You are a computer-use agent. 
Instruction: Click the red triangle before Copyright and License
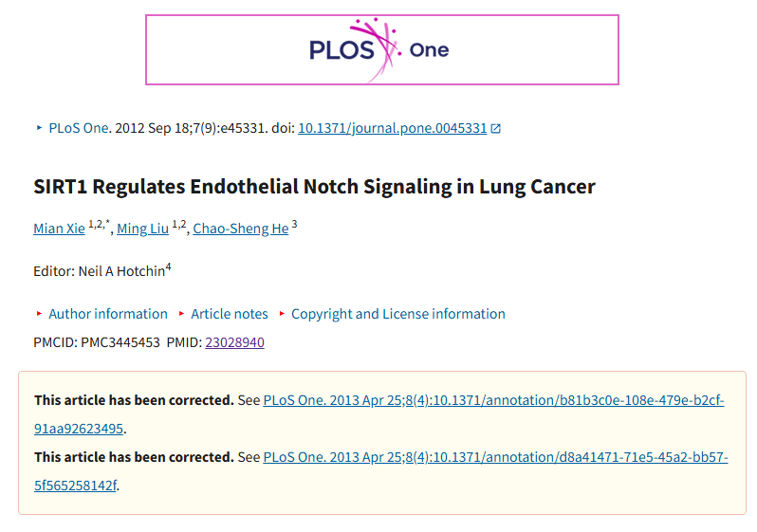[282, 314]
